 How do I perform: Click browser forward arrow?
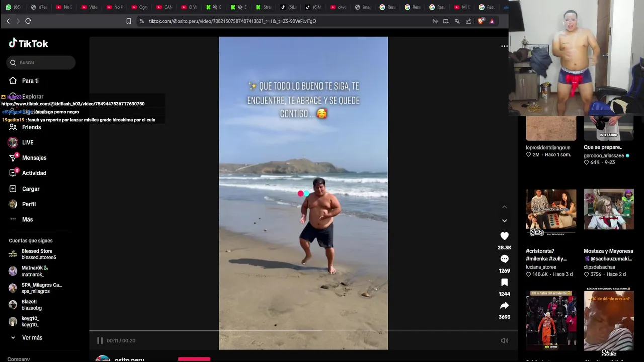click(x=18, y=21)
